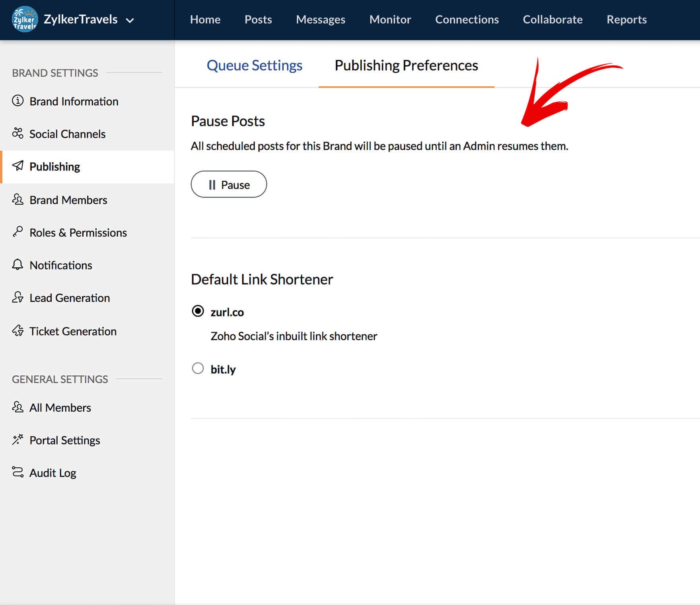The image size is (700, 605).
Task: Click the Default Link Shortener heading
Action: (262, 279)
